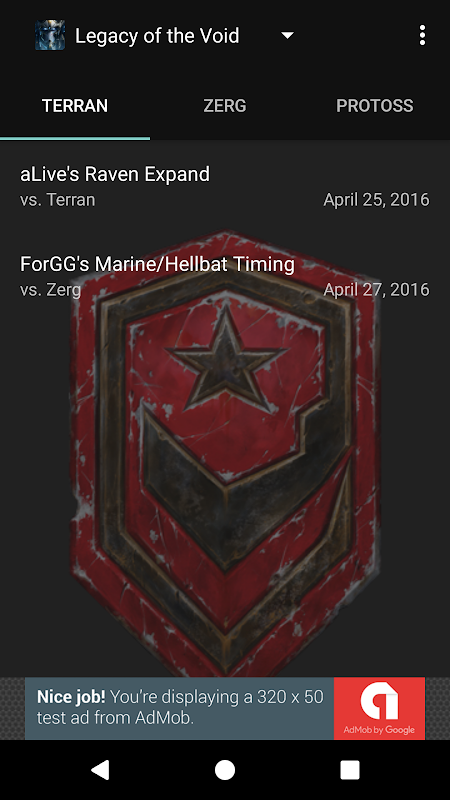Tap the April 27, 2016 date
Screen dimensions: 450x800
[377, 289]
